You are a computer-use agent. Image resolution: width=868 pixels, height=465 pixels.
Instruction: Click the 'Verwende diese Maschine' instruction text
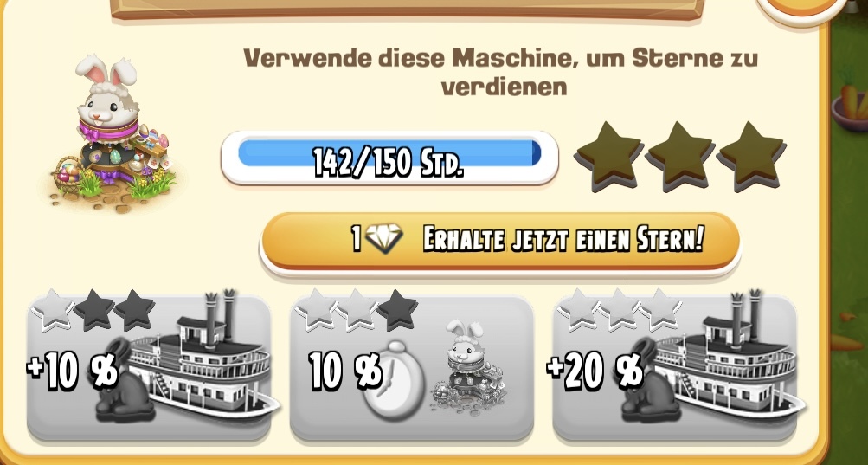coord(501,72)
